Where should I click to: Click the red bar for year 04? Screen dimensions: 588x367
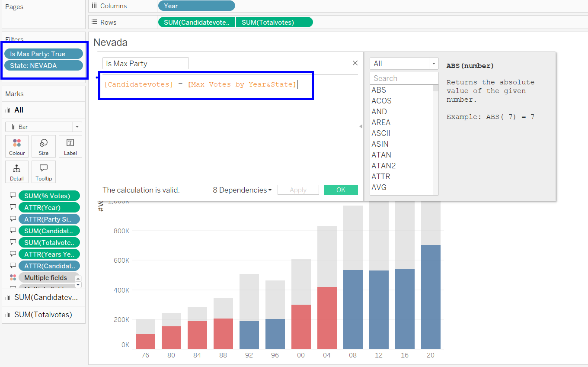pyautogui.click(x=327, y=318)
